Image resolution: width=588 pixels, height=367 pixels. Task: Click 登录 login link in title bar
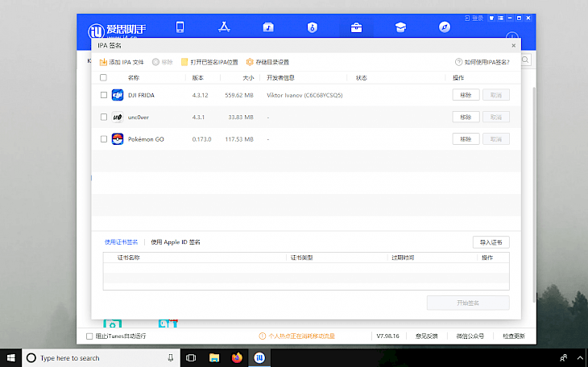coord(474,18)
